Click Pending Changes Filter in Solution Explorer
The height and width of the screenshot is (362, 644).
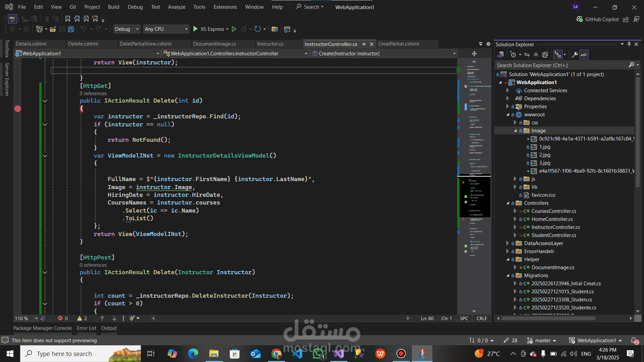pos(513,55)
